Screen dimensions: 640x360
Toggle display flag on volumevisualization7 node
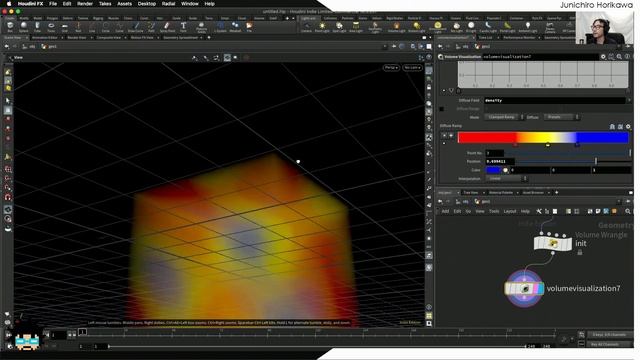click(540, 289)
